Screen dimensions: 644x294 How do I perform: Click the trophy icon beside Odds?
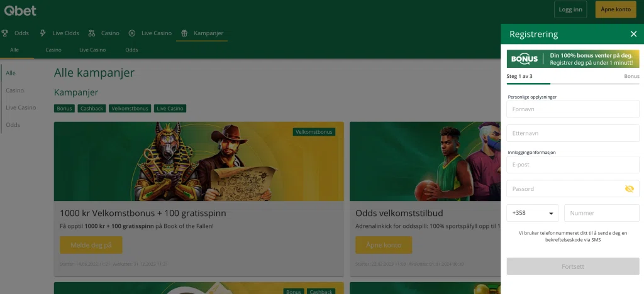click(x=5, y=33)
